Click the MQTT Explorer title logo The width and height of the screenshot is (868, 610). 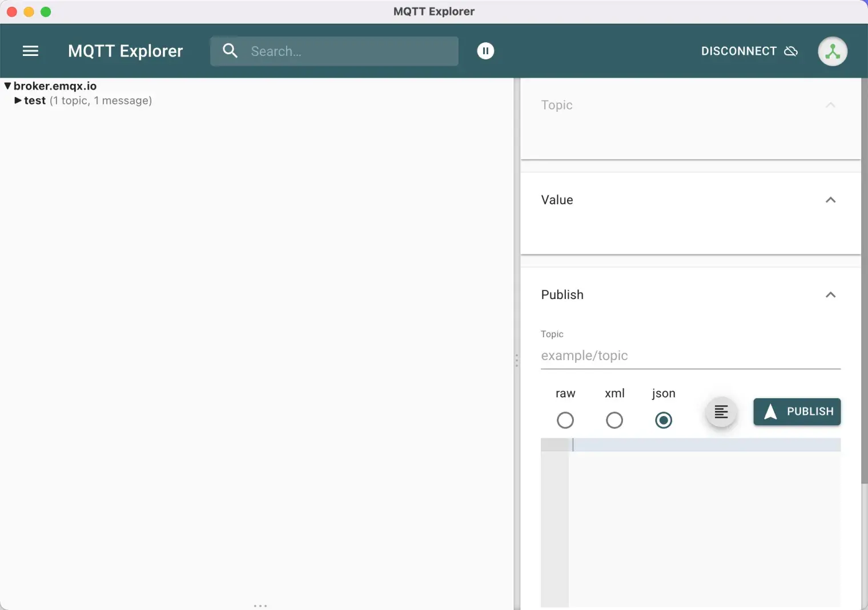125,51
